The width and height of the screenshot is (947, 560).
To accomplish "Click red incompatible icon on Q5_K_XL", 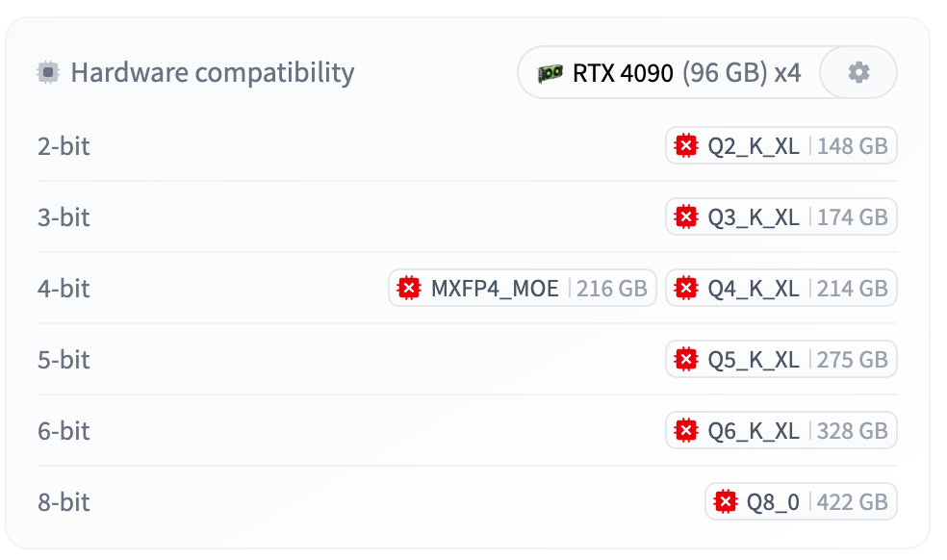I will [686, 360].
